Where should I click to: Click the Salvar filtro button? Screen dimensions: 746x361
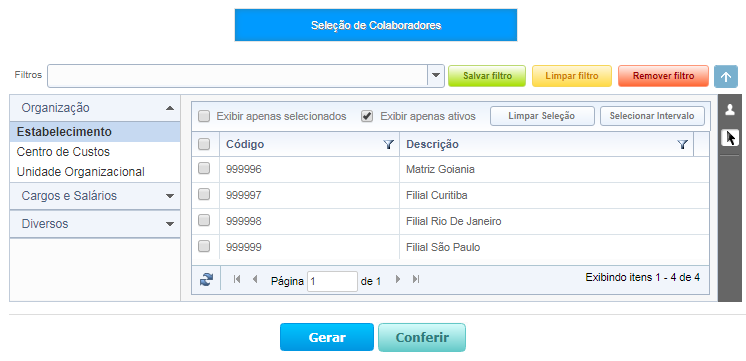click(x=487, y=76)
